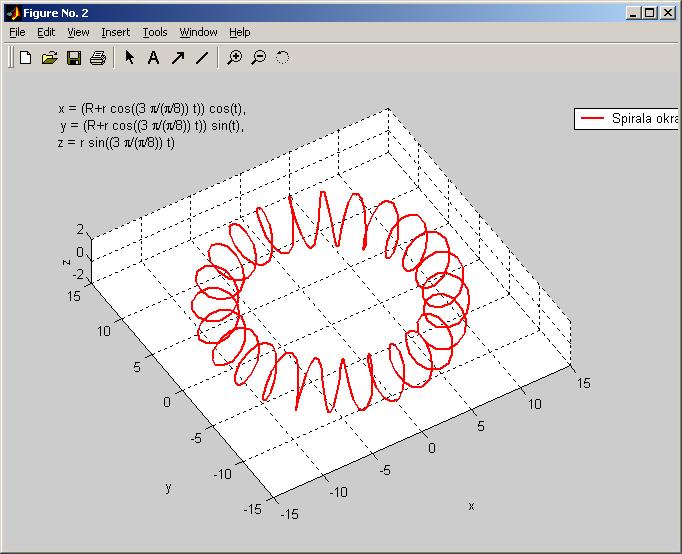Print the figure with the printer icon
This screenshot has height=554, width=682.
(x=97, y=58)
